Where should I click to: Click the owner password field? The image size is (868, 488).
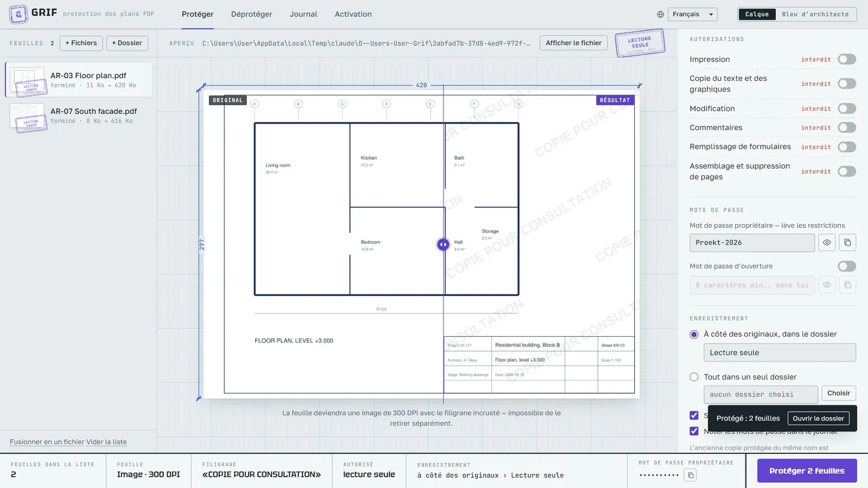(x=752, y=242)
